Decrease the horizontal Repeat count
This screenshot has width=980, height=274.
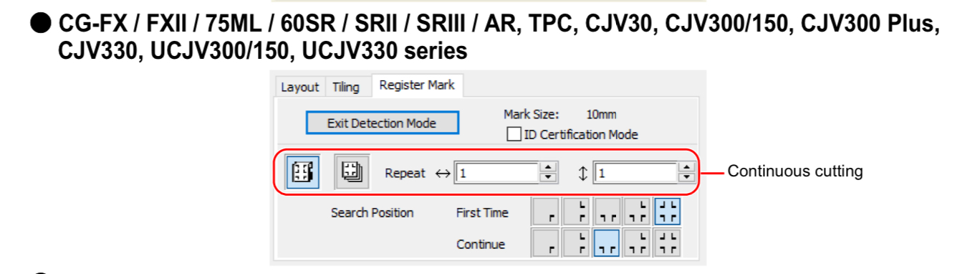click(548, 177)
